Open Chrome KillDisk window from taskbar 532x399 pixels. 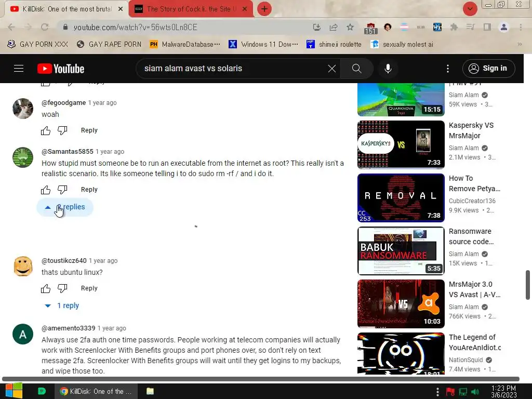coord(96,392)
